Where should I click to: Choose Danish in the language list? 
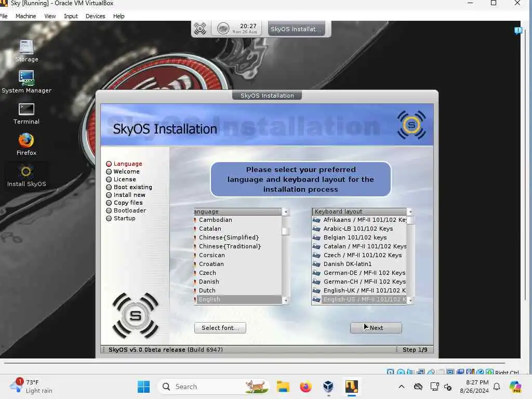[x=238, y=282]
